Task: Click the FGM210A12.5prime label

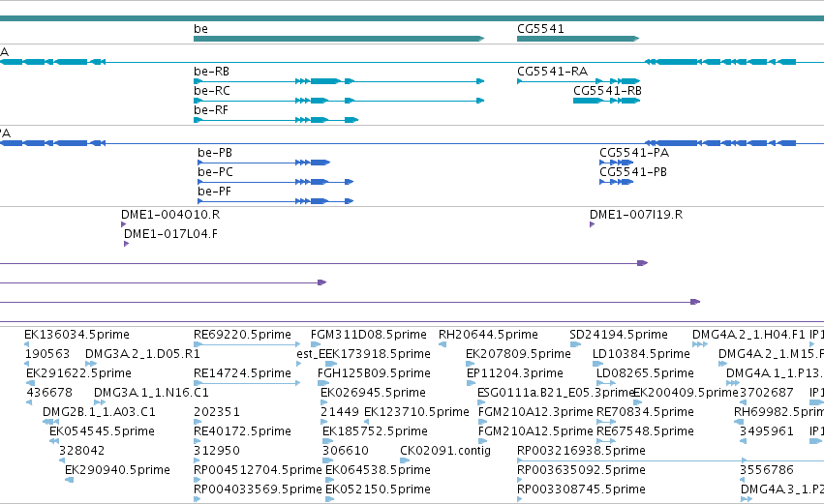Action: pyautogui.click(x=535, y=432)
